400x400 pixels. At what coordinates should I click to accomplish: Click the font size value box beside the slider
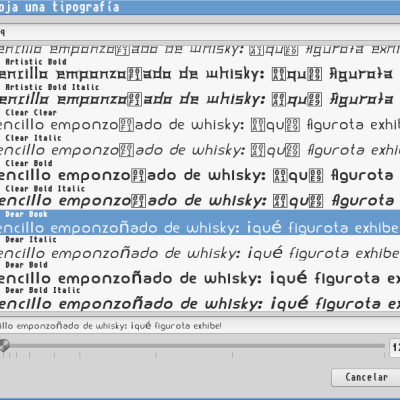(395, 348)
